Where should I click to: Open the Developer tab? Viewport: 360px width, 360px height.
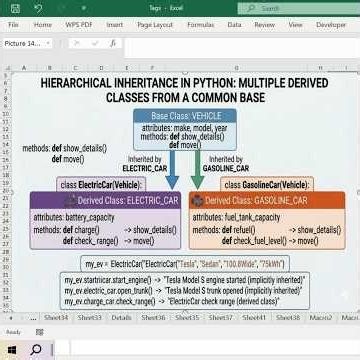coord(331,25)
